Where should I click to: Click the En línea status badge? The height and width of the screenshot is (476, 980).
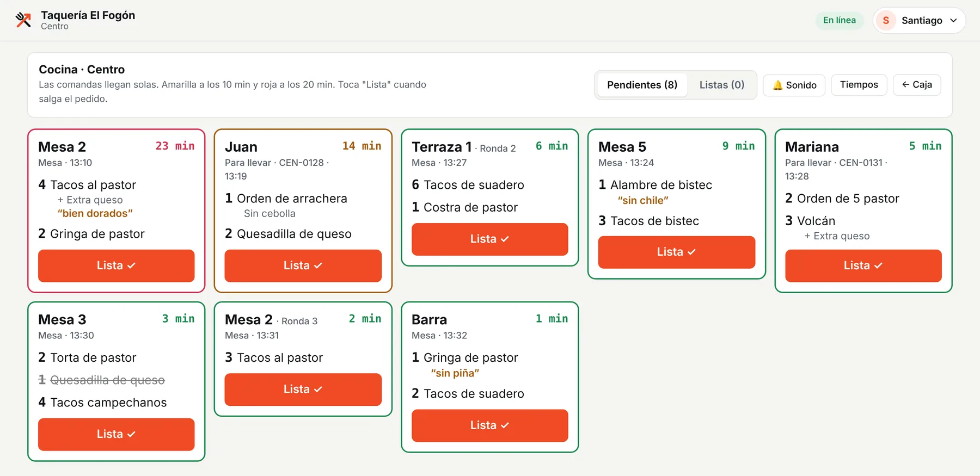839,21
